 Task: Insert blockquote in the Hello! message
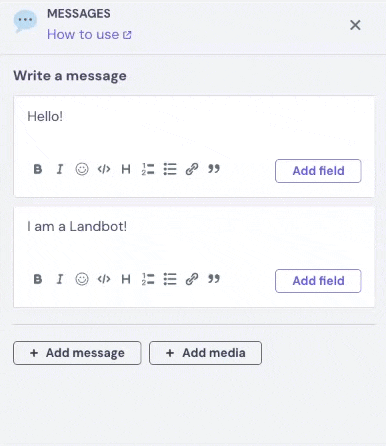214,169
